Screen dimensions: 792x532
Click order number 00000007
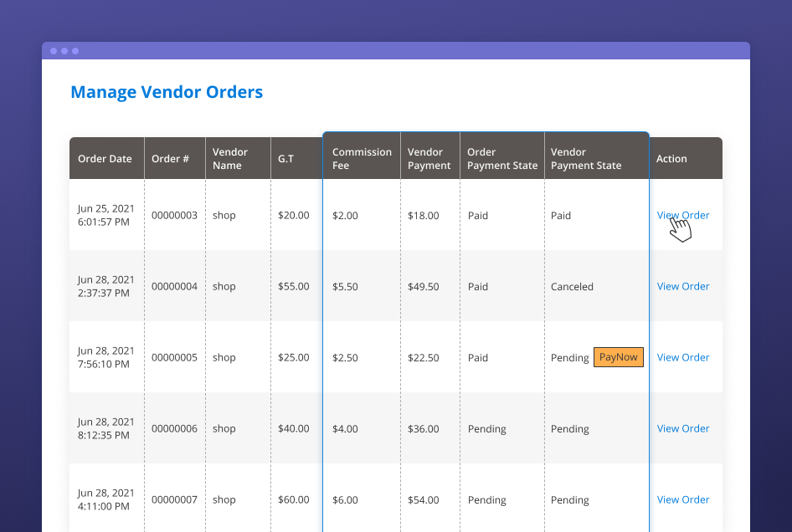coord(174,499)
